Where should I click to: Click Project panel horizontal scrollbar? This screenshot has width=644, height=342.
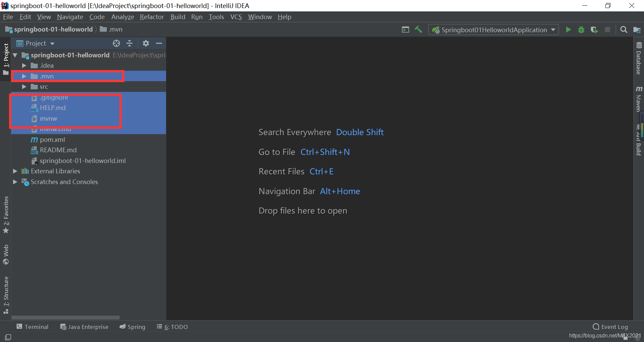[65, 317]
